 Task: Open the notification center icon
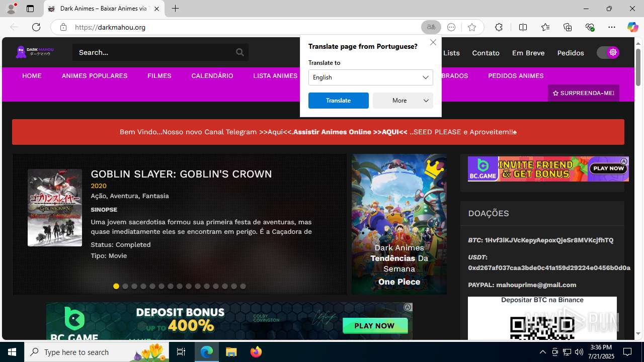click(x=627, y=352)
